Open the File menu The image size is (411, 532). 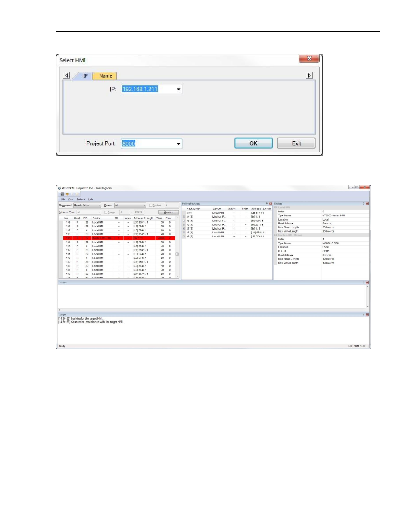click(63, 199)
